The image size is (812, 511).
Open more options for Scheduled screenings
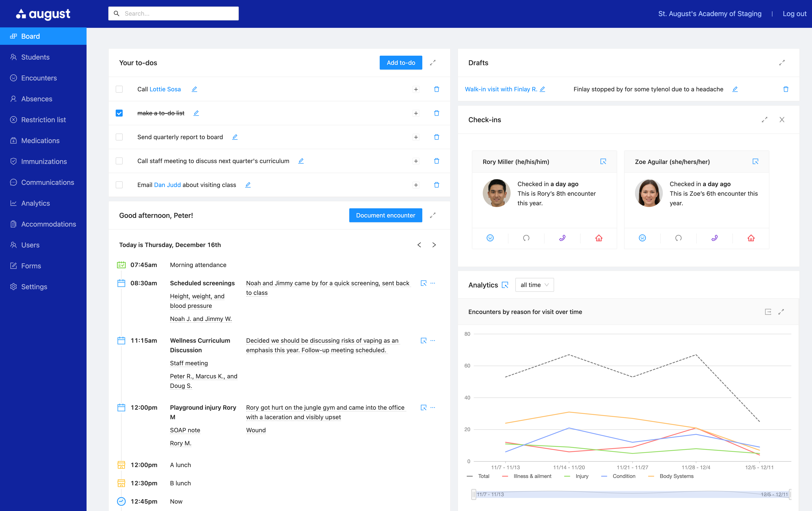point(433,283)
